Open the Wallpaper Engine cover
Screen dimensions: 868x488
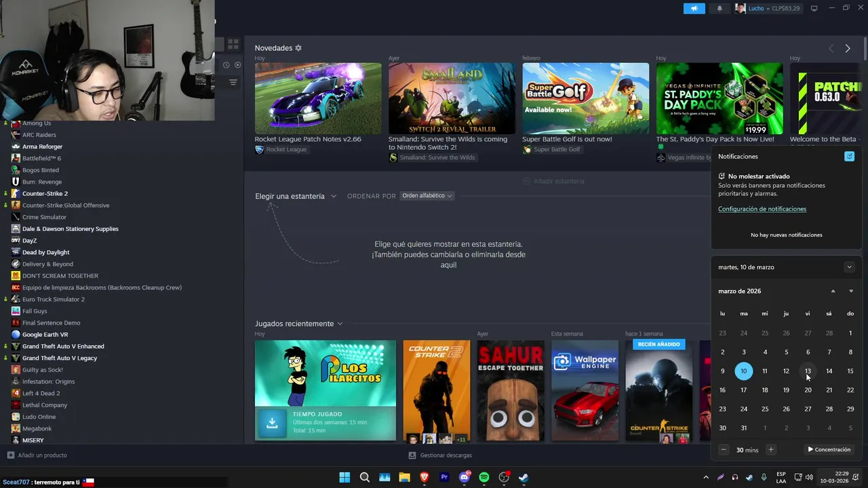(585, 392)
